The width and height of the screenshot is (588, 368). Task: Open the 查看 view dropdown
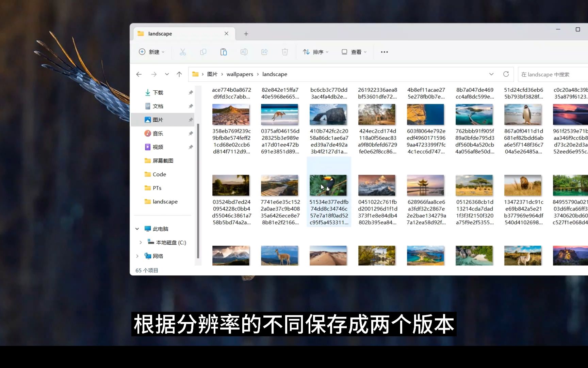[x=354, y=52]
